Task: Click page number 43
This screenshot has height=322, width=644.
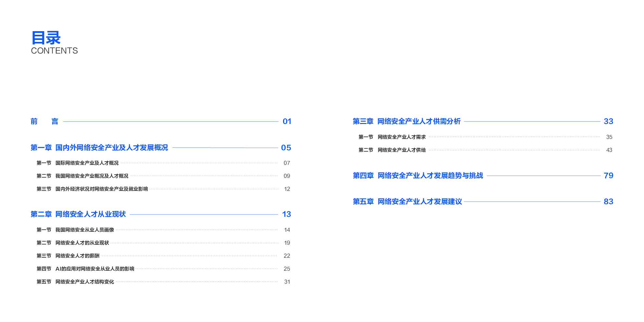Action: [609, 150]
